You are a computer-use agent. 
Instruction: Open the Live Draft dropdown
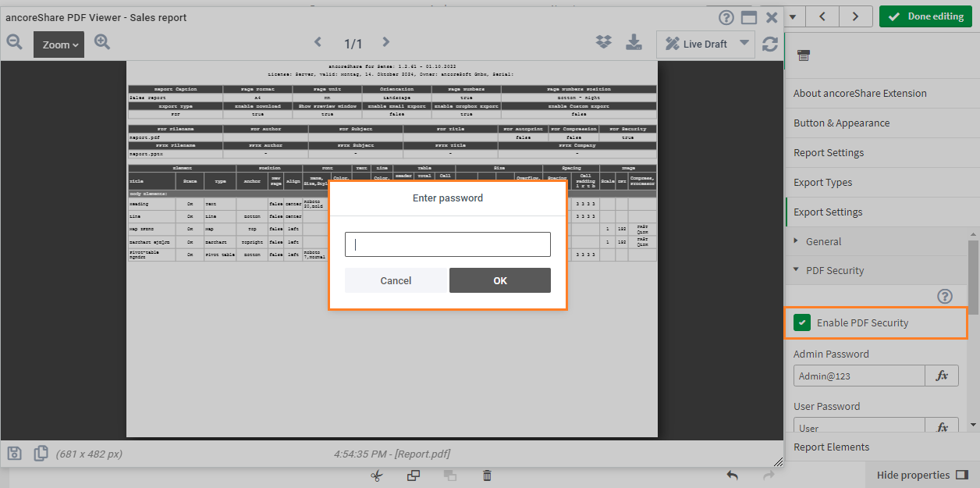coord(705,44)
